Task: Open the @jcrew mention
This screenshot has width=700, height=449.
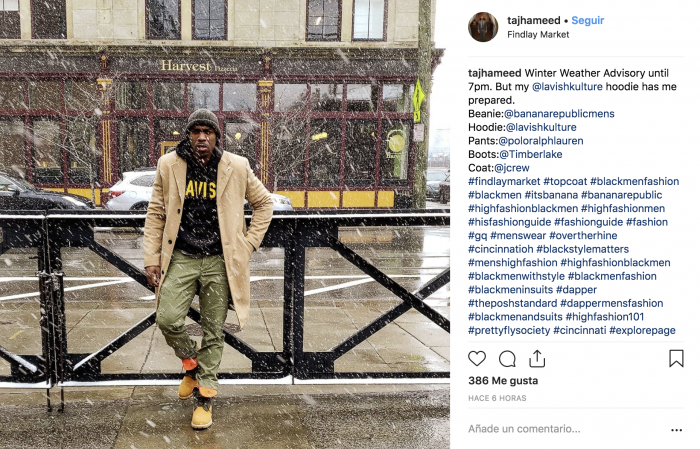Action: tap(512, 168)
